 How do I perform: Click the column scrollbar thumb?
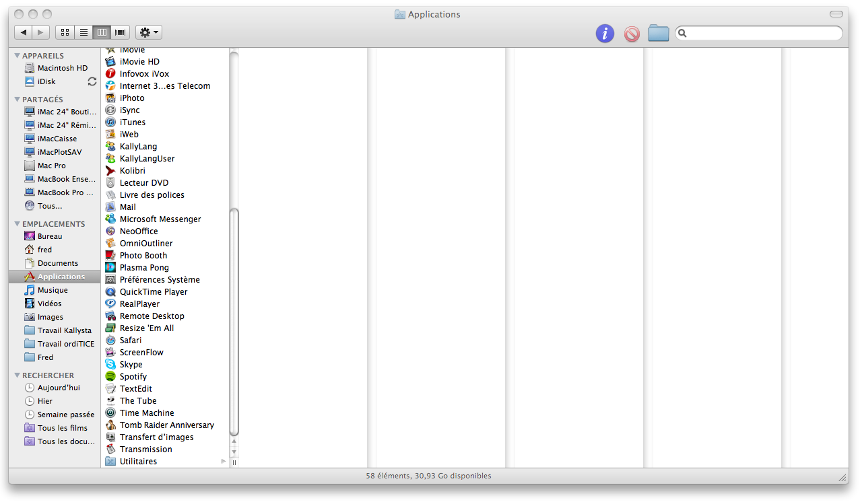point(234,322)
